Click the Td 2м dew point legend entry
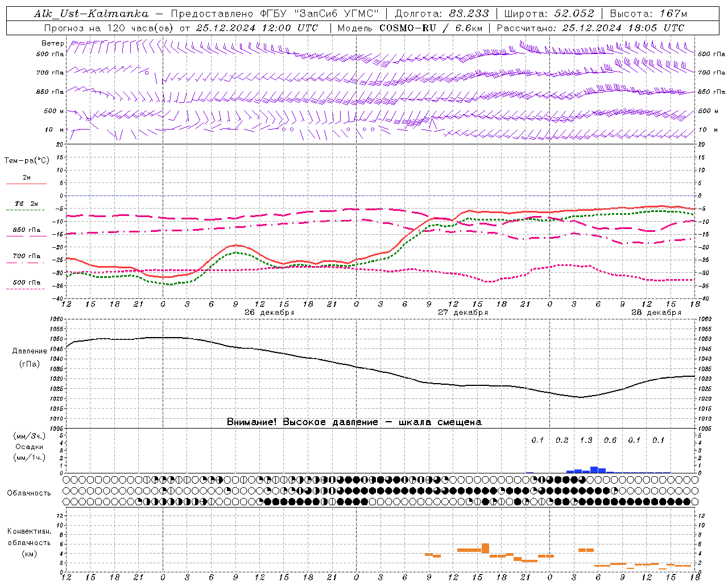The height and width of the screenshot is (582, 728). (27, 203)
